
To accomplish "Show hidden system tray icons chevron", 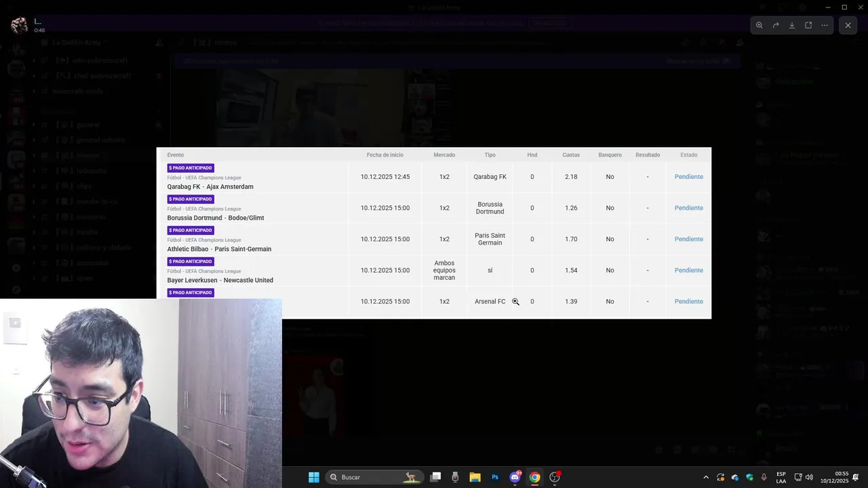I will coord(706,477).
